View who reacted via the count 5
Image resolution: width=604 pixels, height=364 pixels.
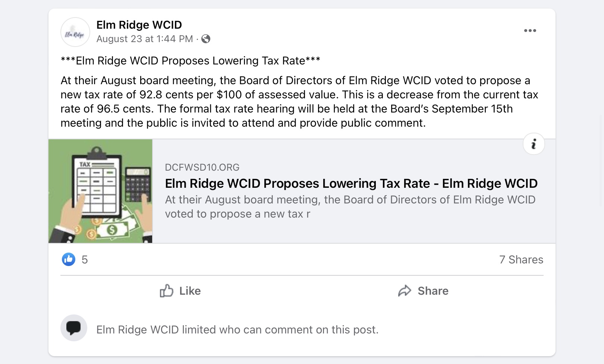pyautogui.click(x=85, y=260)
